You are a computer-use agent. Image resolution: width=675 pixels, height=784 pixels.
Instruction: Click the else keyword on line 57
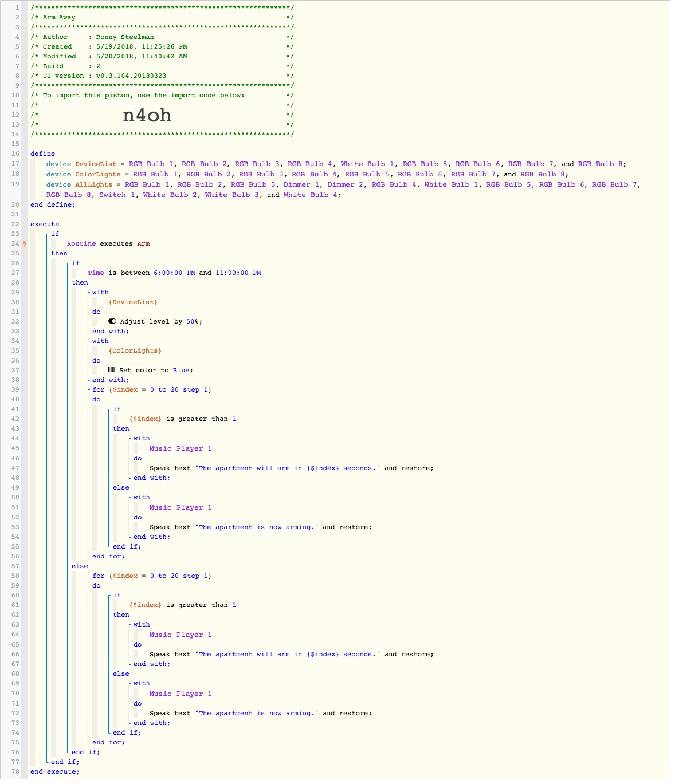point(80,566)
